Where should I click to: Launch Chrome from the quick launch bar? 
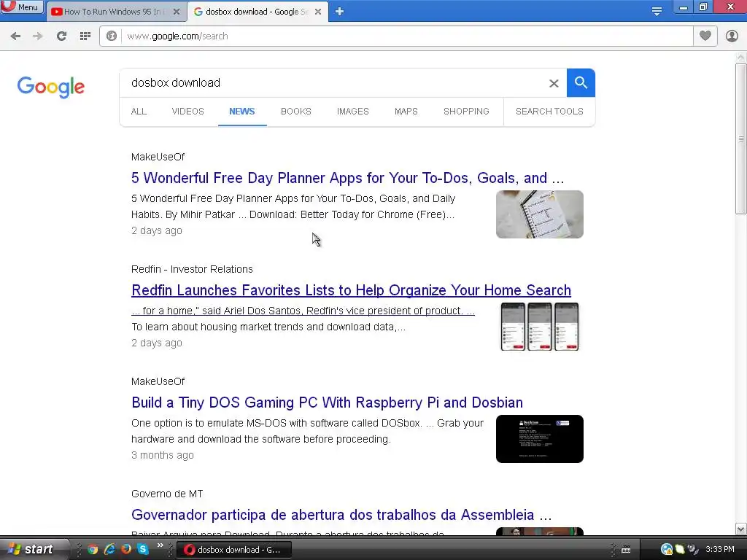click(x=93, y=549)
